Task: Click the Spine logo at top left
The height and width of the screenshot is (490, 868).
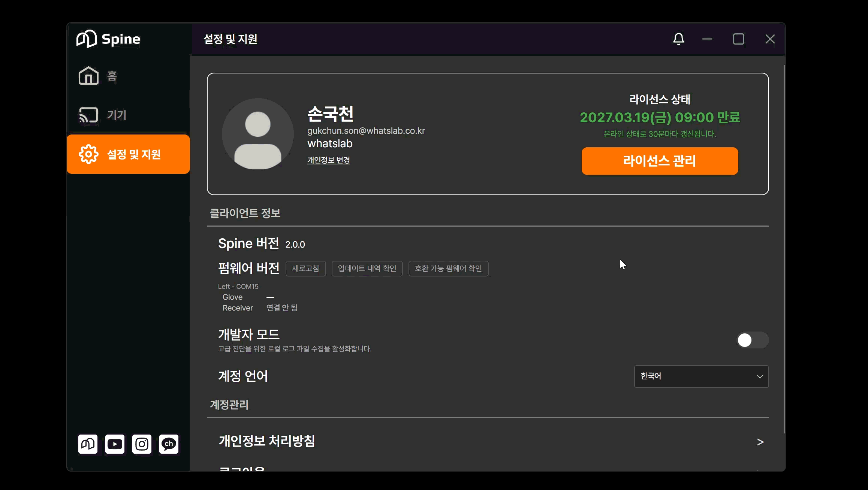Action: (109, 39)
